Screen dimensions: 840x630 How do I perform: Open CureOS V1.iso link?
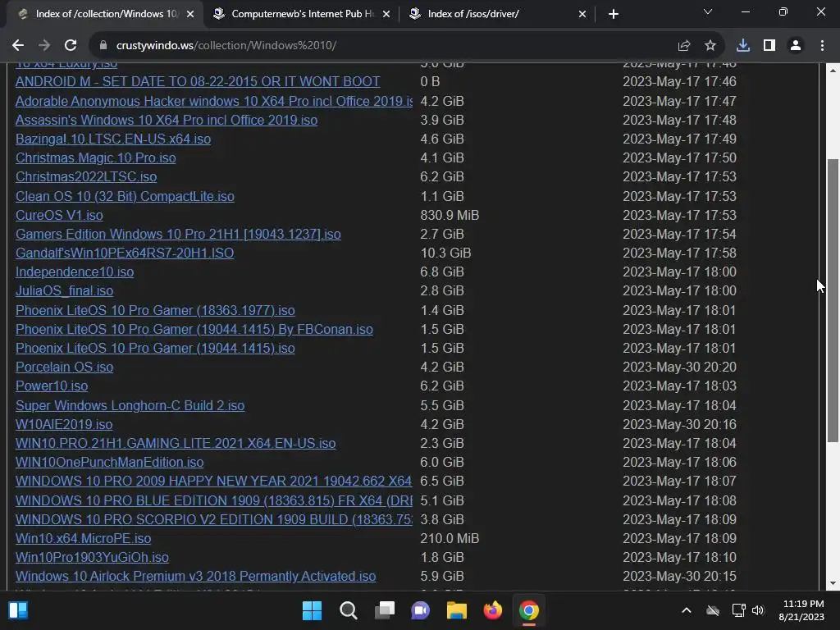click(x=59, y=216)
